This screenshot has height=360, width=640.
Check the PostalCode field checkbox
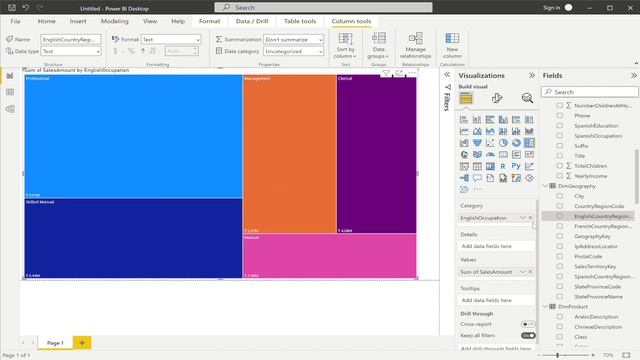[x=560, y=256]
